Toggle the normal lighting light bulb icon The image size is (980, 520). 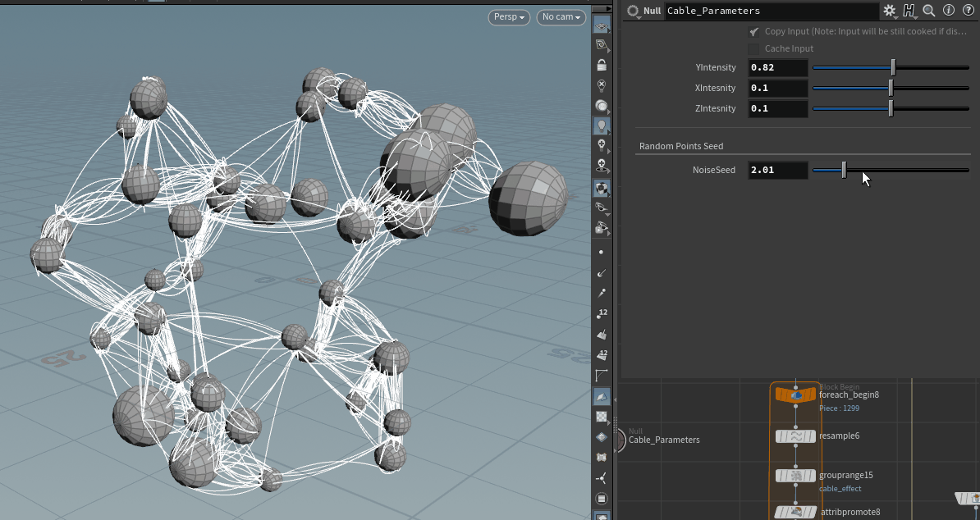[x=602, y=125]
